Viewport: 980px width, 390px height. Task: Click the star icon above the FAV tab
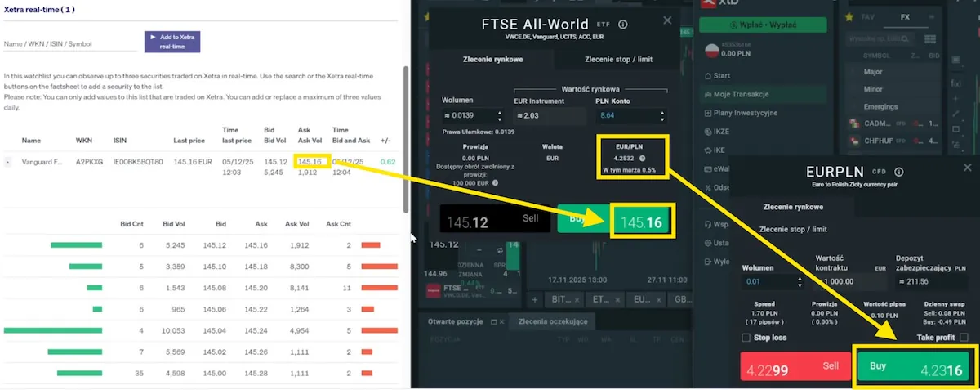pos(850,16)
